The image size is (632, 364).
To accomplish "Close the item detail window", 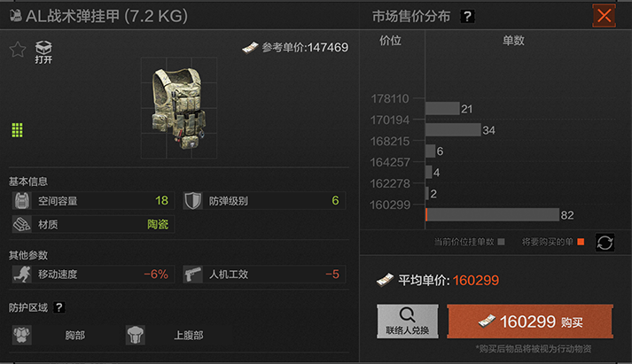I will (x=604, y=16).
